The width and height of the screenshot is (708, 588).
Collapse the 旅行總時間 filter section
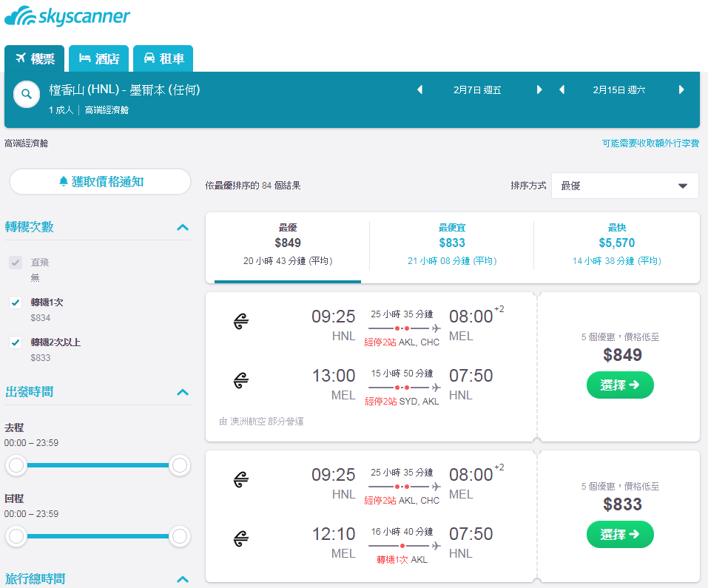(183, 579)
